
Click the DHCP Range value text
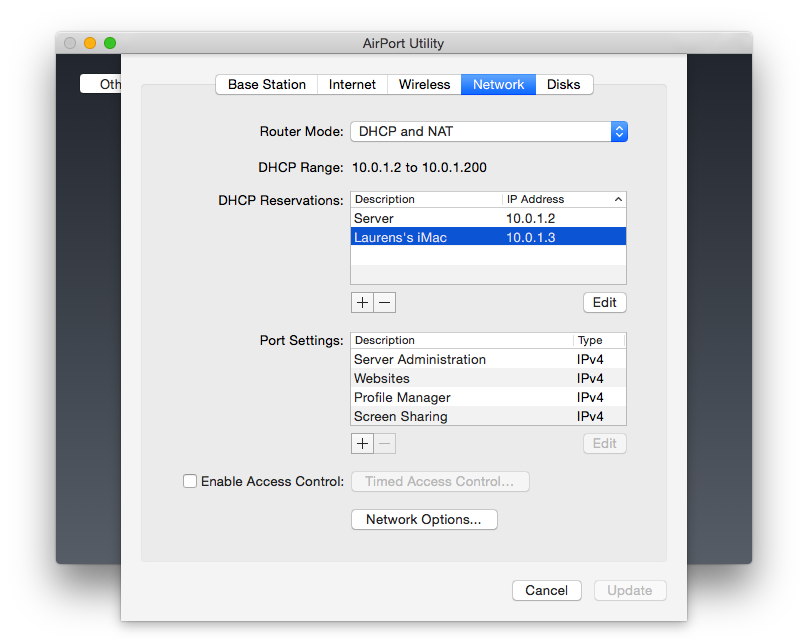tap(419, 167)
